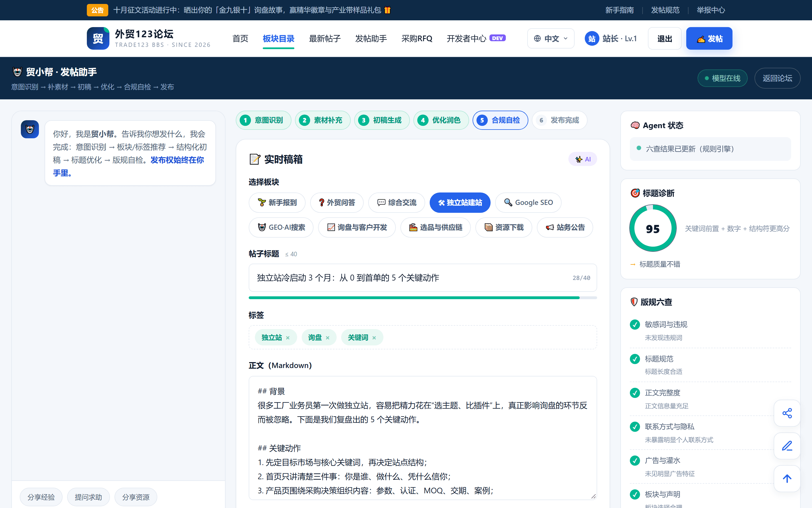Select the 选品与供应链 board chip
This screenshot has width=812, height=508.
pyautogui.click(x=436, y=227)
